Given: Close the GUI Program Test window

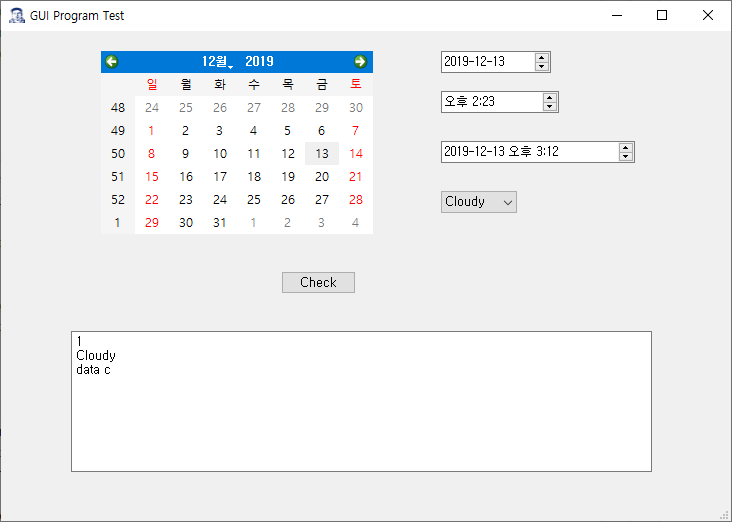Looking at the screenshot, I should 707,15.
